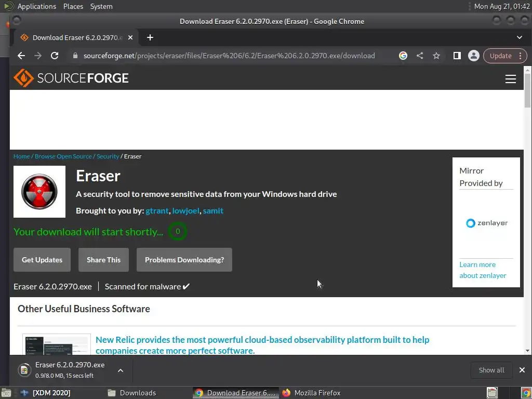This screenshot has height=399, width=532.
Task: Click the browser forward arrow
Action: 38,56
